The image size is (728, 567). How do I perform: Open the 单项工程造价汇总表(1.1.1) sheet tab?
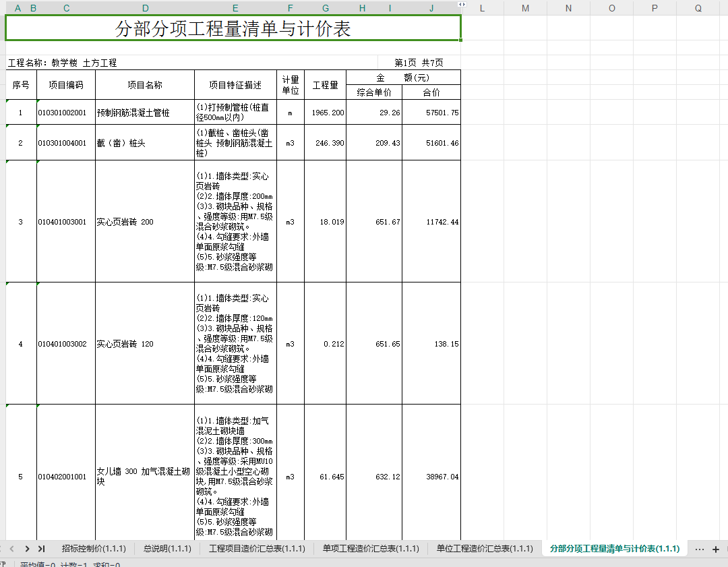[371, 548]
